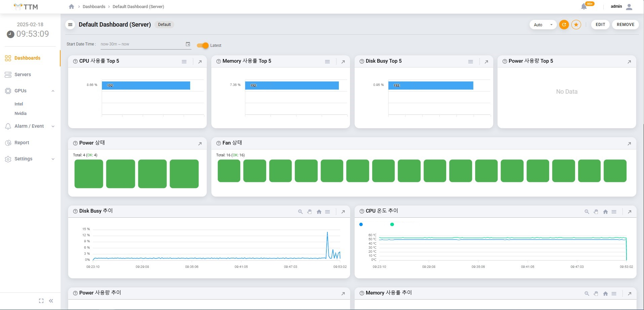Open Servers page from sidebar

(x=23, y=75)
